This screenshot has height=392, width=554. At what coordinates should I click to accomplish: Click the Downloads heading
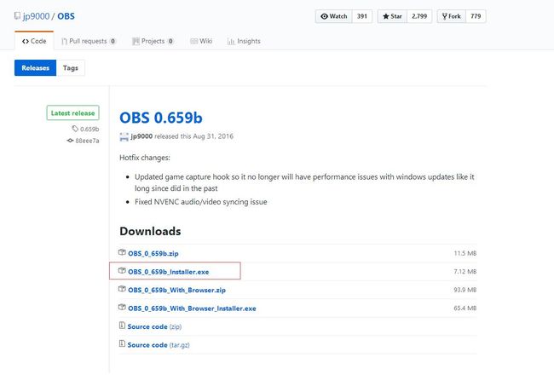pos(150,231)
